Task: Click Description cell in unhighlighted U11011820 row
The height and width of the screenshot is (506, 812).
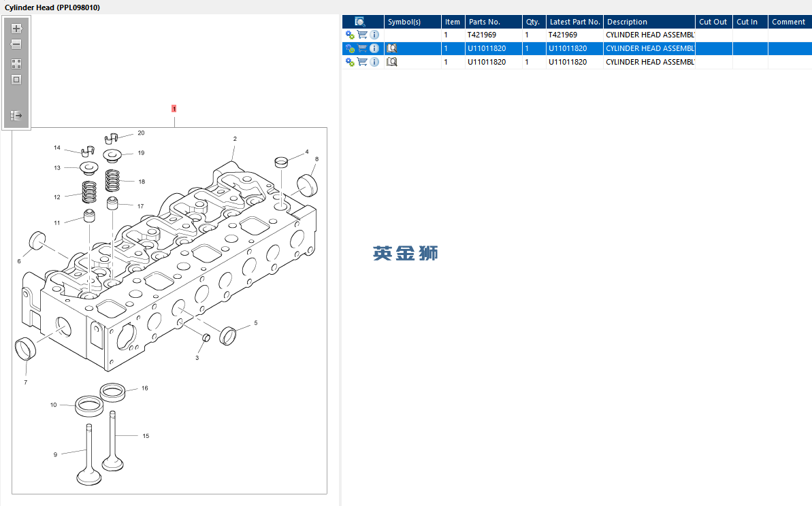Action: (x=649, y=62)
